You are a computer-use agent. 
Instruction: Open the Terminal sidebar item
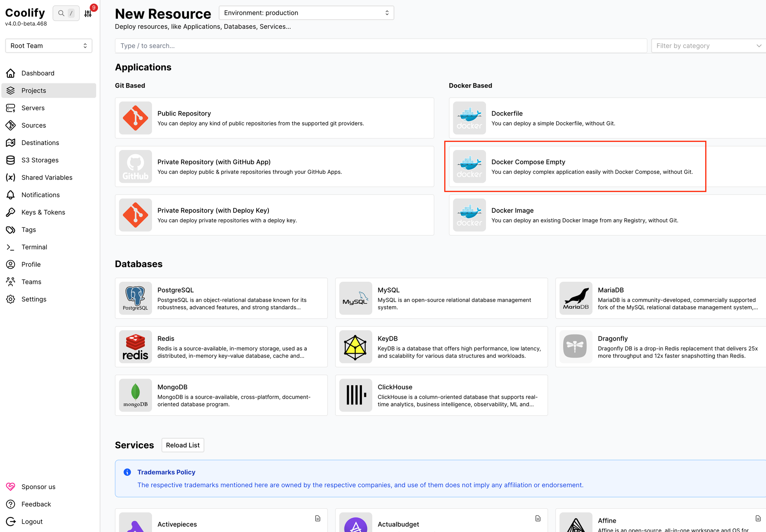pos(34,247)
